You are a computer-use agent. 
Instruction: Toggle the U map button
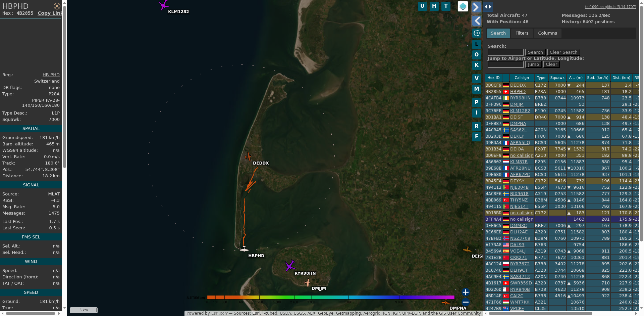click(x=422, y=6)
